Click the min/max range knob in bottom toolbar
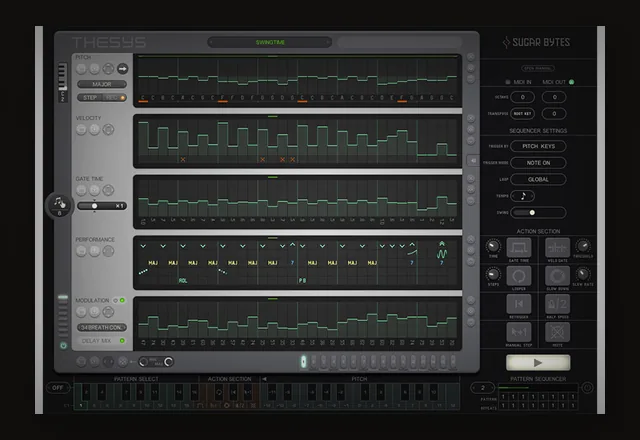The width and height of the screenshot is (640, 440). point(156,362)
